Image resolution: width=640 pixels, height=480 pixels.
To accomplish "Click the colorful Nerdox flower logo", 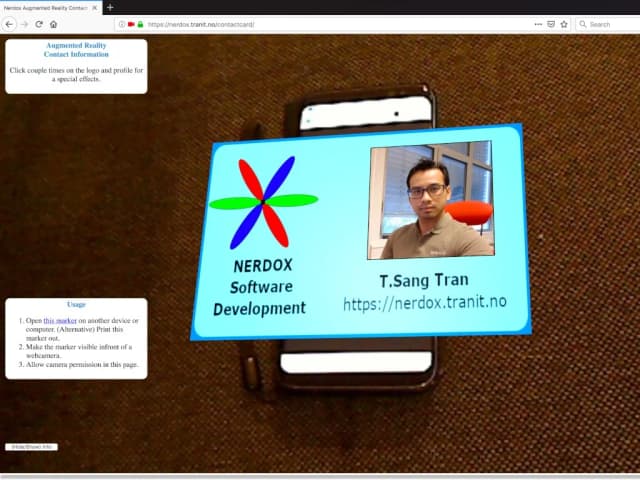I will point(264,202).
